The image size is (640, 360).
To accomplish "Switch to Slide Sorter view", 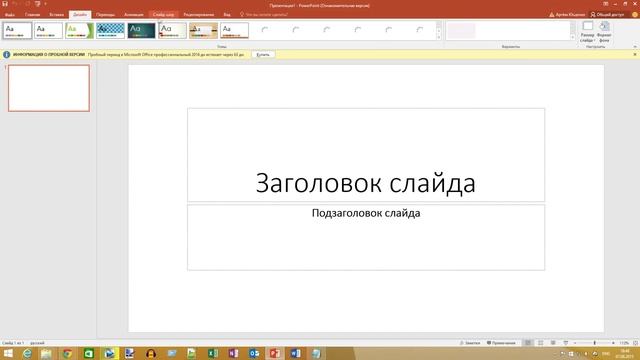I will pos(540,343).
